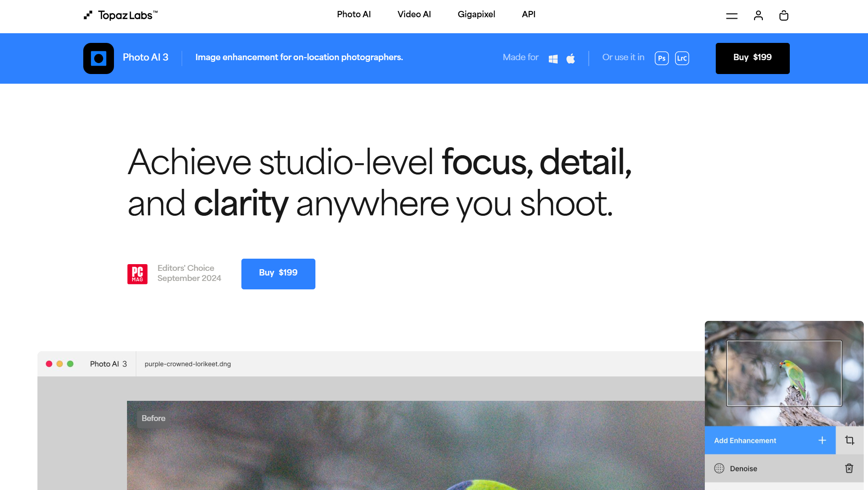Viewport: 868px width, 490px height.
Task: Click the Editors' Choice September 2024 text
Action: coord(189,273)
